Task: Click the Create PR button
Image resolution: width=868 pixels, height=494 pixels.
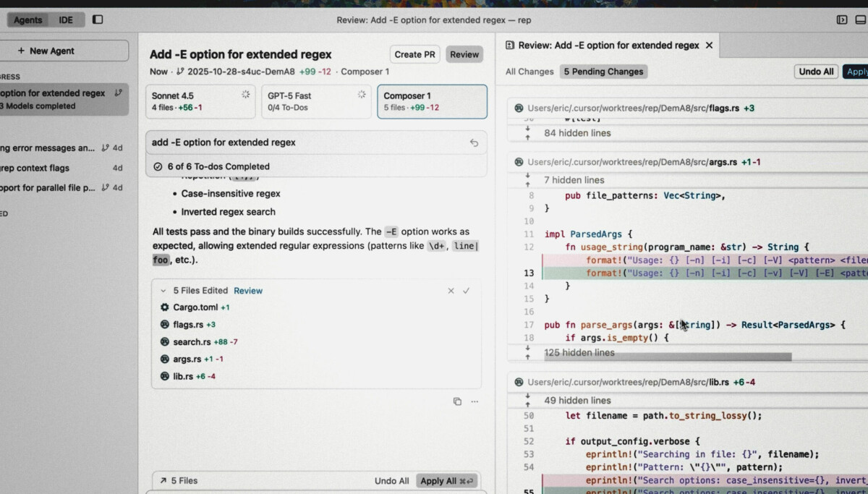Action: (414, 54)
